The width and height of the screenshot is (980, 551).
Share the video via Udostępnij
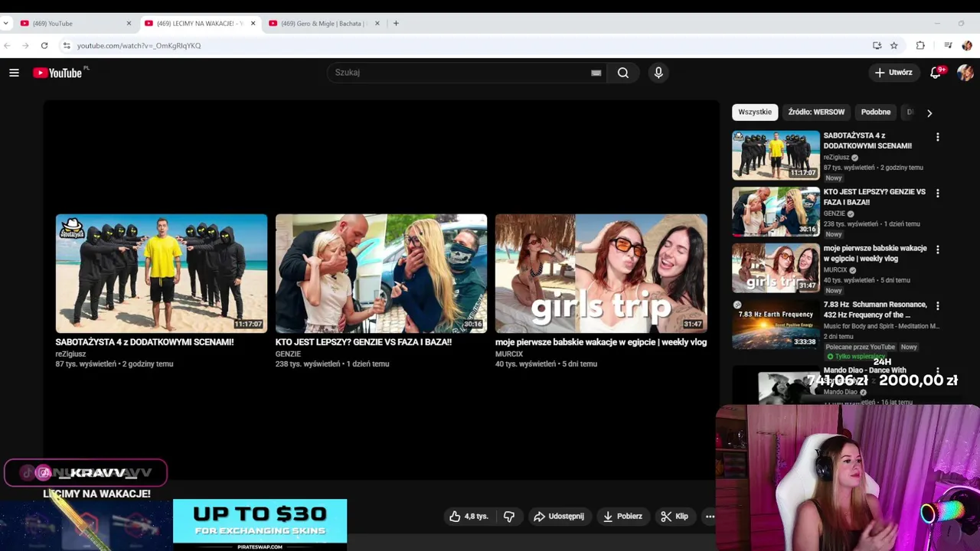tap(558, 517)
